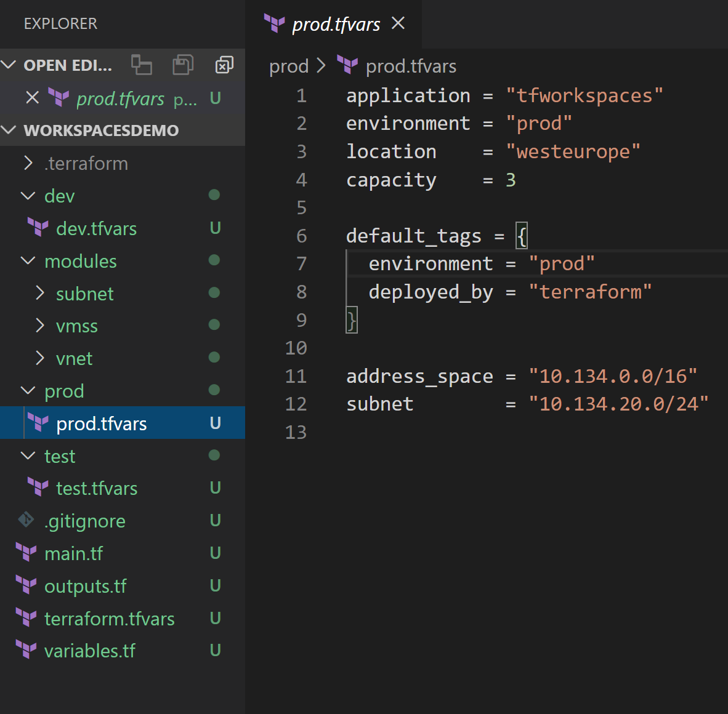
Task: Click the git icon beside .gitignore
Action: 26,520
